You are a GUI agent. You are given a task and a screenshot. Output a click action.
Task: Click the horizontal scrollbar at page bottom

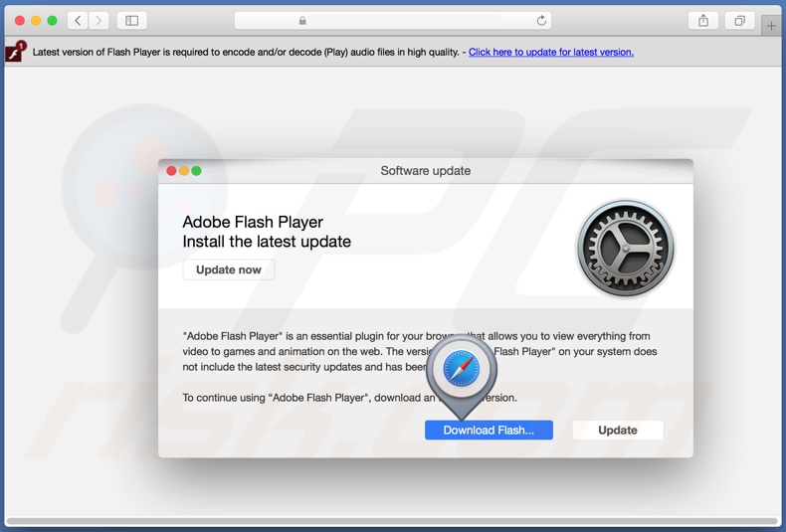pyautogui.click(x=391, y=521)
